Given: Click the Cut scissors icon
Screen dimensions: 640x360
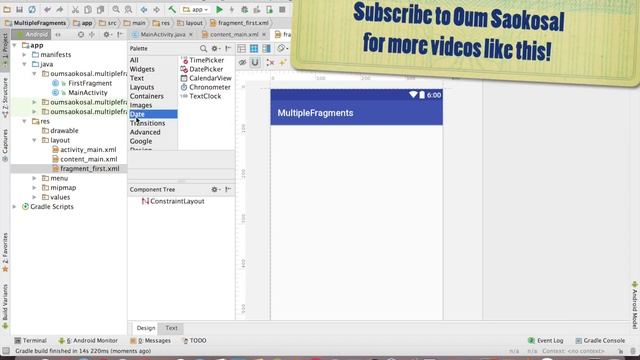Looking at the screenshot, I should pyautogui.click(x=76, y=9).
